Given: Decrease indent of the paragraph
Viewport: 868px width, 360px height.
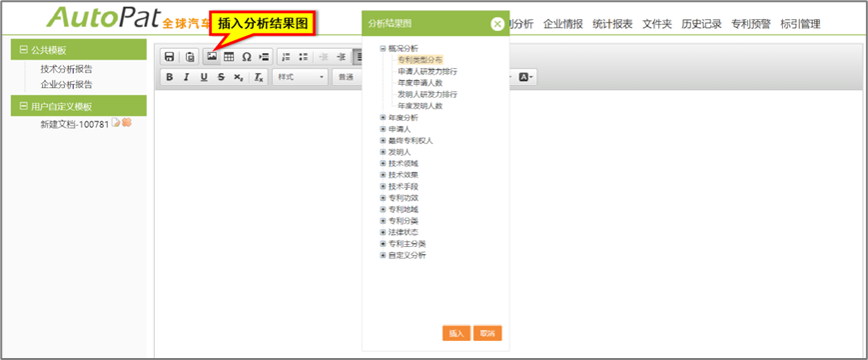Looking at the screenshot, I should click(324, 56).
